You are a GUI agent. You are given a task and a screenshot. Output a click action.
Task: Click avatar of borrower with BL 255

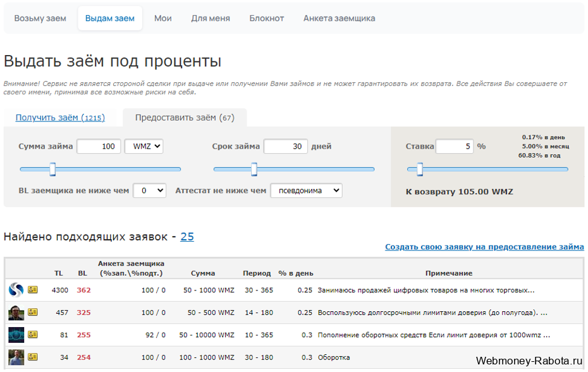(16, 335)
